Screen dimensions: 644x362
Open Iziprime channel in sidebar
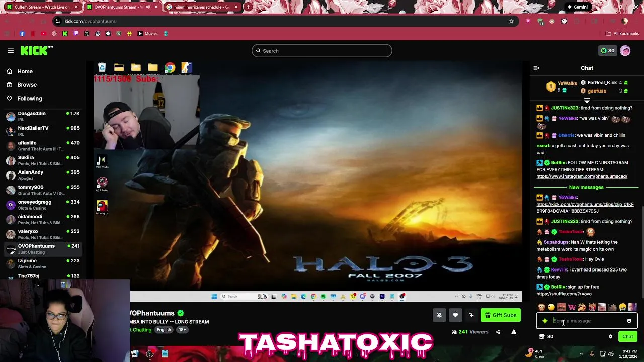point(43,264)
